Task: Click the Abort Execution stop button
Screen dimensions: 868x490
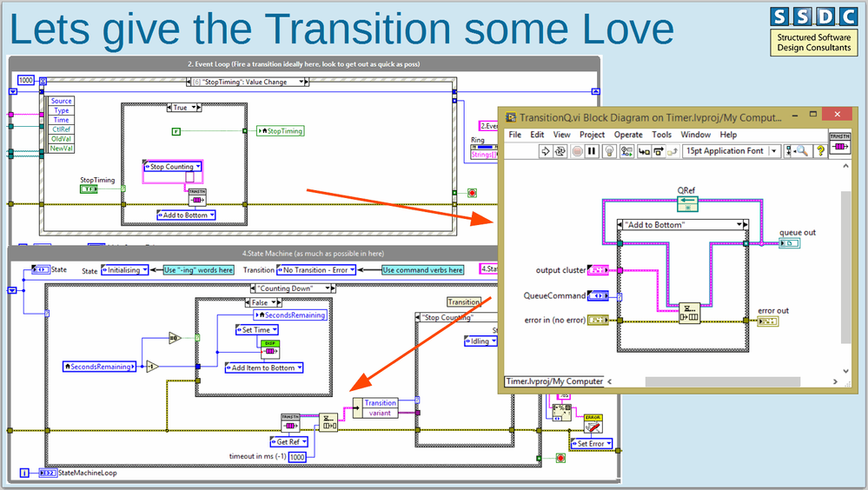Action: (576, 151)
